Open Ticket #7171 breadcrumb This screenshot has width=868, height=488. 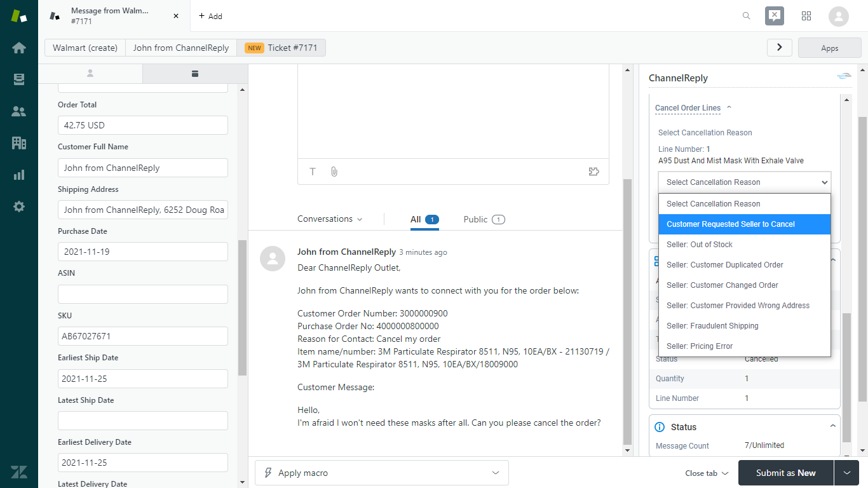pyautogui.click(x=281, y=48)
